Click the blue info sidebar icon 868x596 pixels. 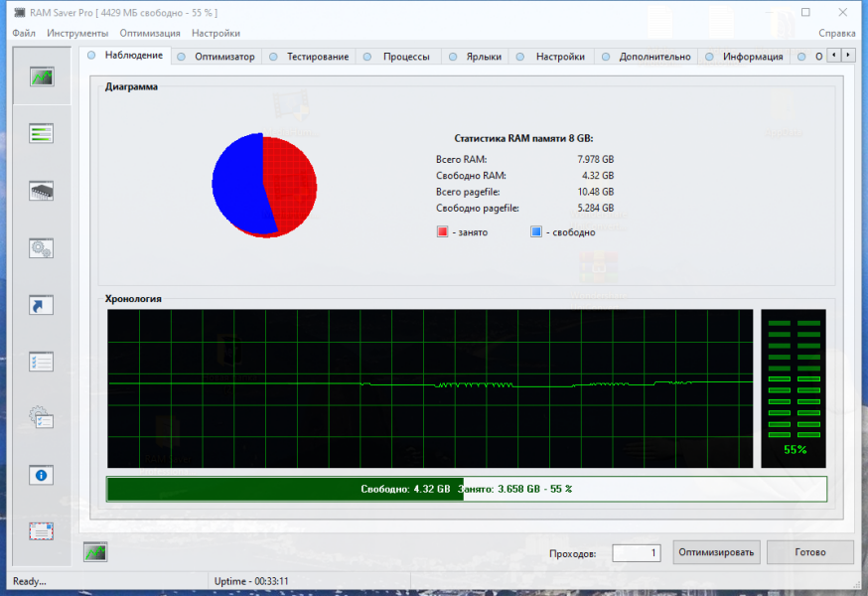pos(42,475)
